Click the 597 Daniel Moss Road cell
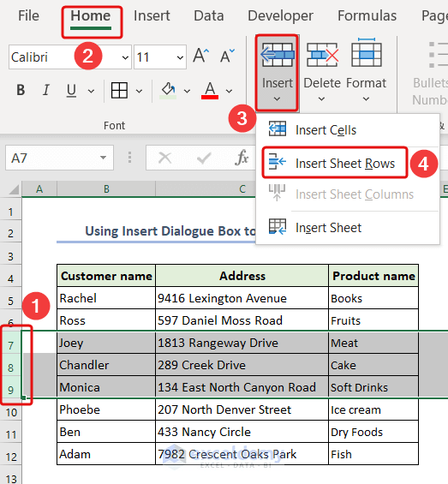This screenshot has width=448, height=484. 242,320
